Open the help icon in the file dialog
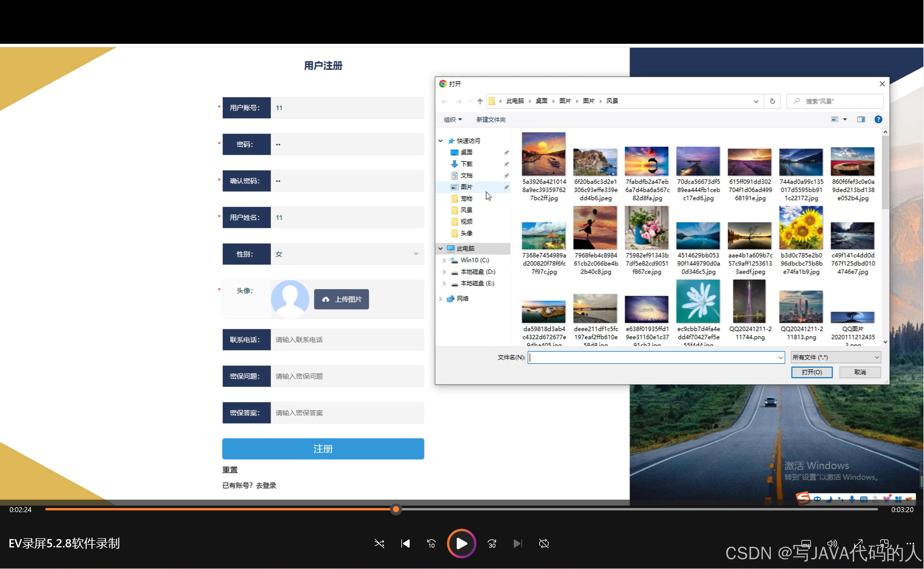Viewport: 924px width, 569px height. point(878,119)
